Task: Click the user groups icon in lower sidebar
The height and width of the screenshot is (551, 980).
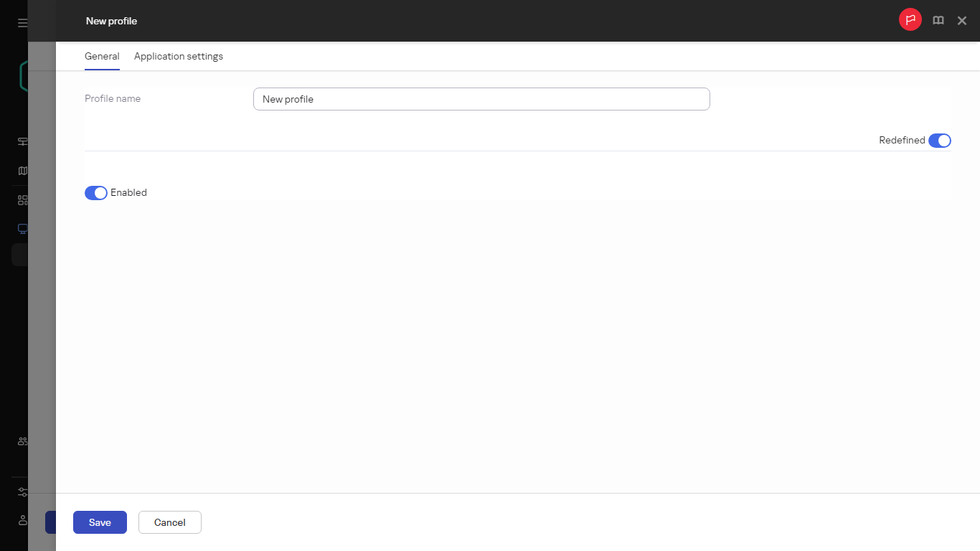Action: pyautogui.click(x=21, y=441)
